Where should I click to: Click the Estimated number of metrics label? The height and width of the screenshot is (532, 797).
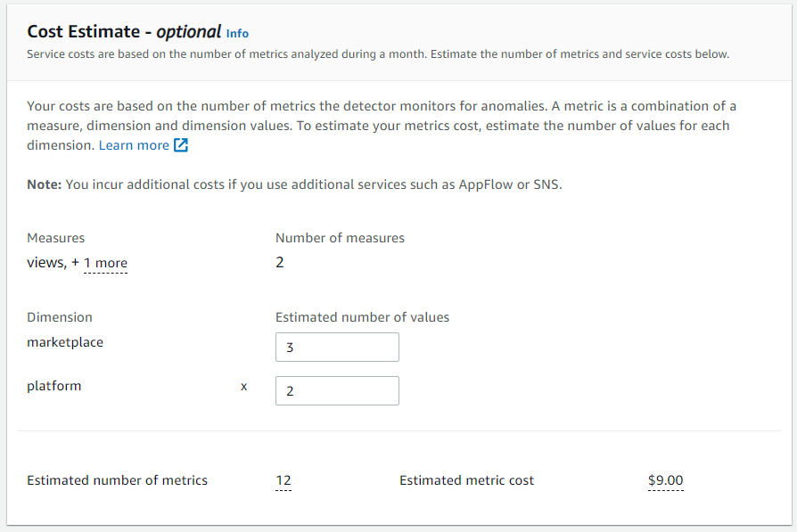[x=118, y=480]
